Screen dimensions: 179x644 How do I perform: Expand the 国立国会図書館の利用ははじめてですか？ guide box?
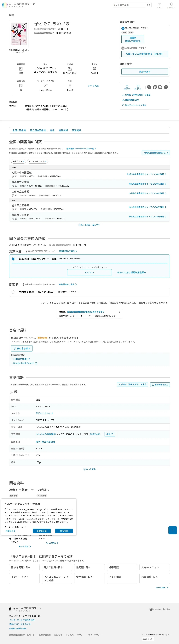click(89, 314)
